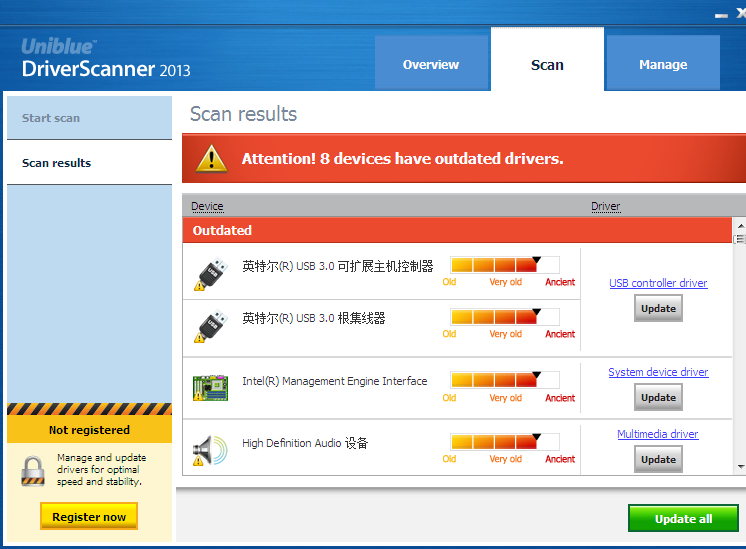This screenshot has width=746, height=549.
Task: Switch to the Manage tab
Action: pos(663,63)
